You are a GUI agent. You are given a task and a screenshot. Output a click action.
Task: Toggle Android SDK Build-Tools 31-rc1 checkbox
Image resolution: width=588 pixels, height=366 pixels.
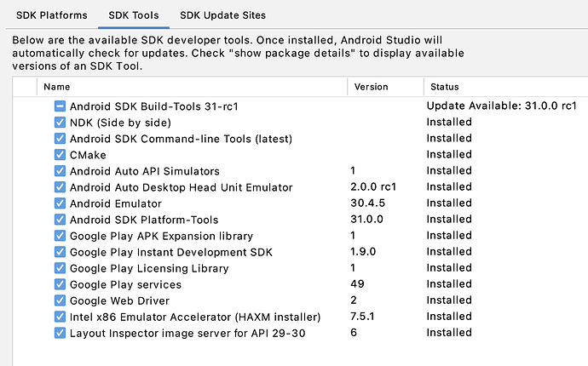click(60, 106)
